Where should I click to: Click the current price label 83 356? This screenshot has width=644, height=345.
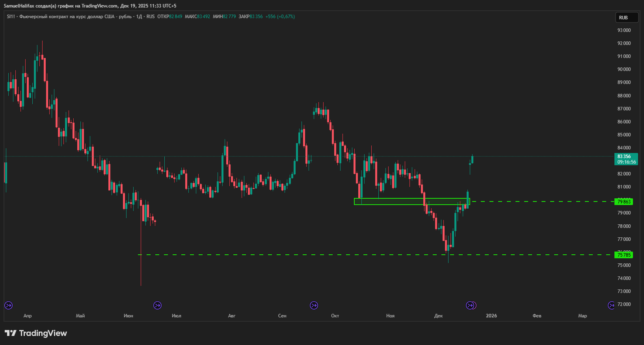624,157
